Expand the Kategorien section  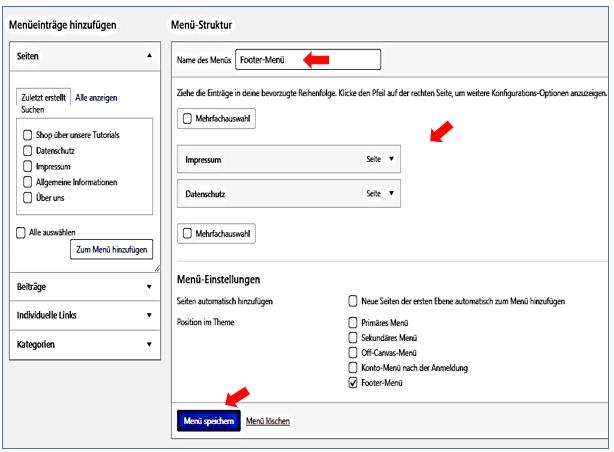(x=149, y=344)
